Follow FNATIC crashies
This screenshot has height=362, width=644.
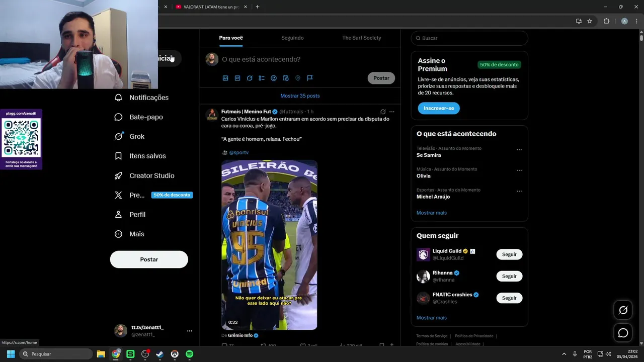509,298
